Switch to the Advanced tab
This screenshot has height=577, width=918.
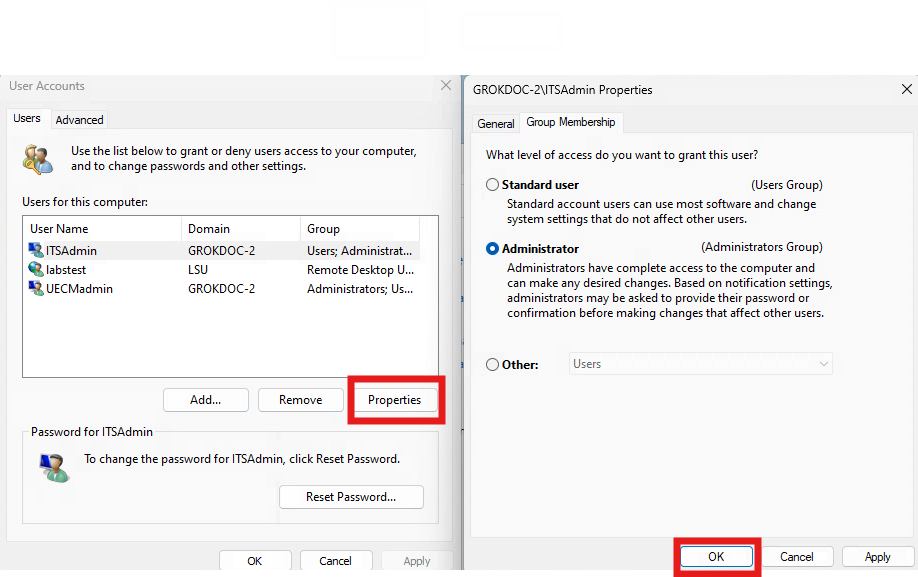tap(79, 119)
